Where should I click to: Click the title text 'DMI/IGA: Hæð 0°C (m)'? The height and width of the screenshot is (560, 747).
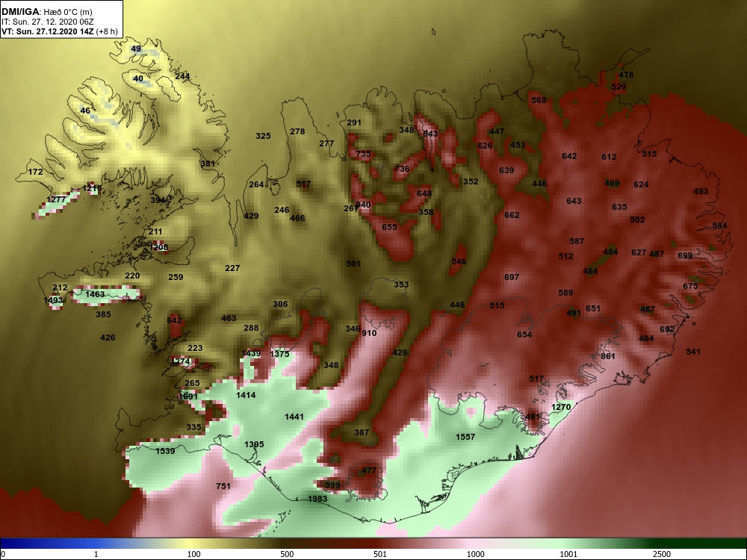(x=46, y=12)
